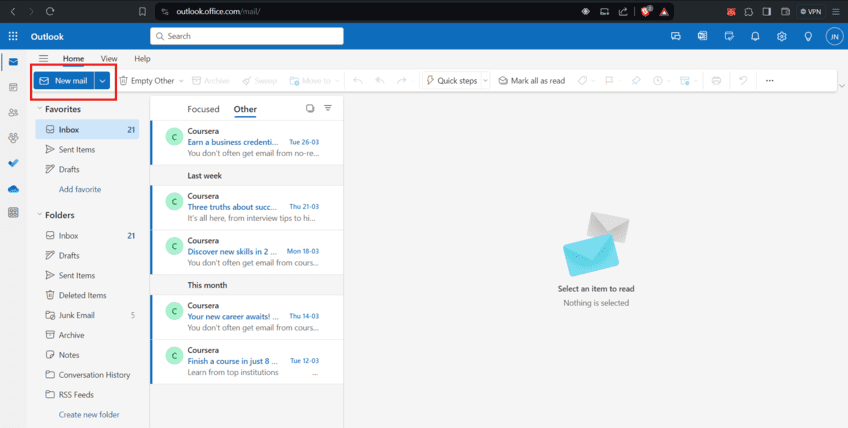Open the notifications bell
The image size is (848, 428).
pyautogui.click(x=755, y=36)
